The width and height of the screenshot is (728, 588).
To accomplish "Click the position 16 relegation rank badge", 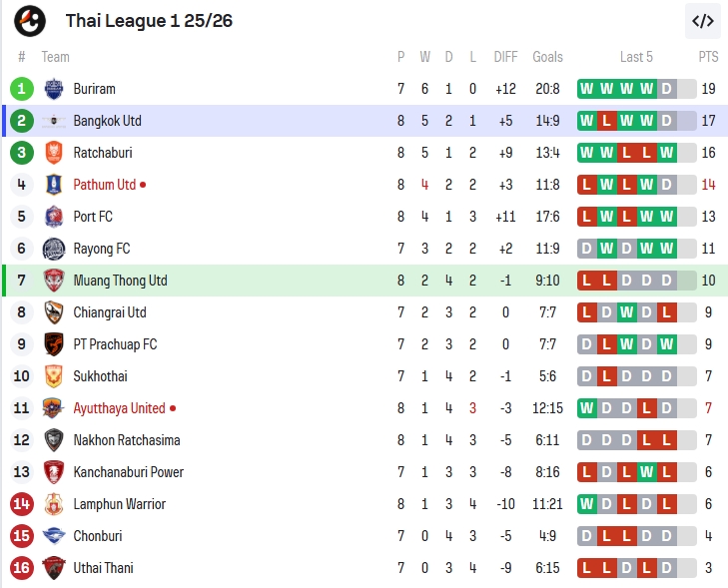I will pyautogui.click(x=22, y=568).
